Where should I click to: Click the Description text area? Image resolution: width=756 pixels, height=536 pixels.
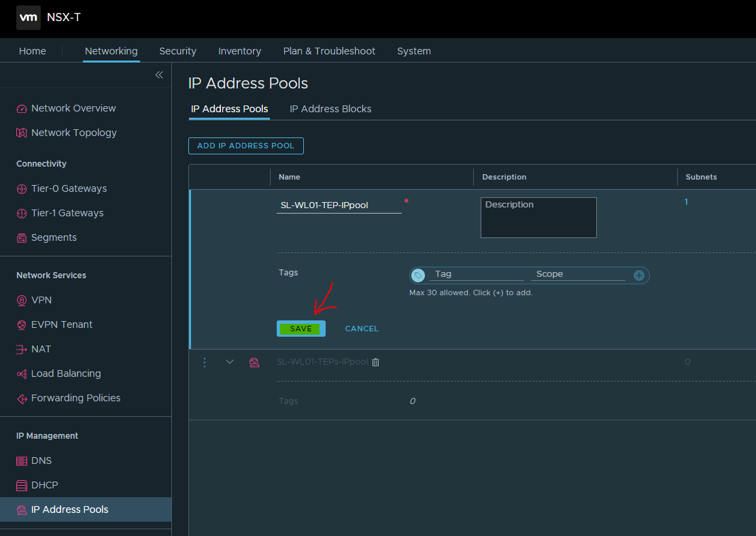[538, 218]
